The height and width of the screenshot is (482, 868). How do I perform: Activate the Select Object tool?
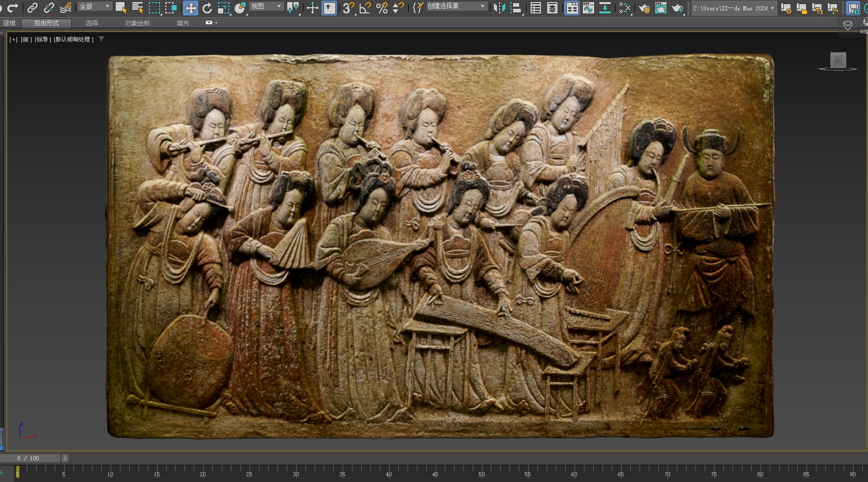click(120, 8)
